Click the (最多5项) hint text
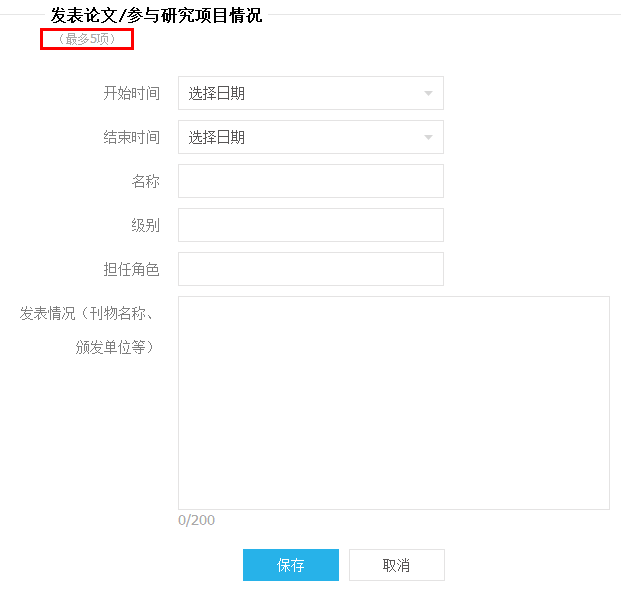 [87, 40]
